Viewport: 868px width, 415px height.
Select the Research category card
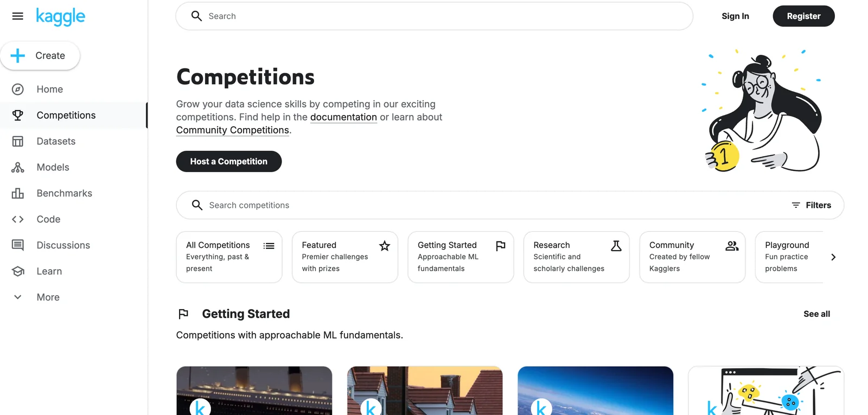[576, 257]
